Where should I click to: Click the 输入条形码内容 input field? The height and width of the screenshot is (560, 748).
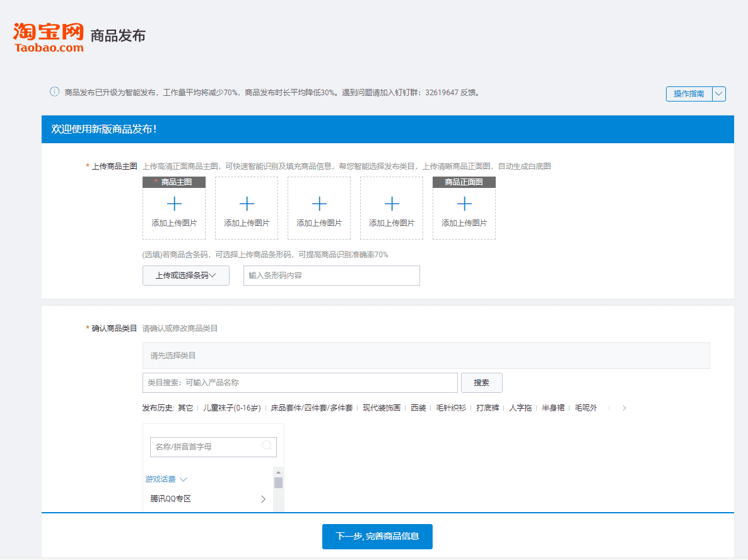(331, 276)
